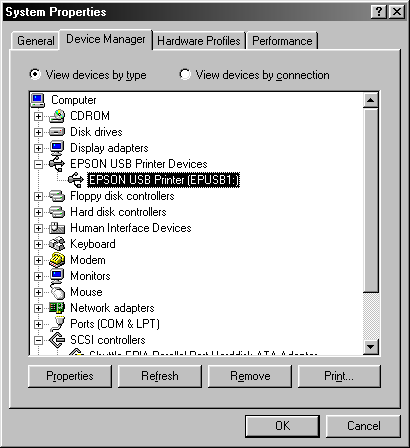Select the Mouse device icon
Image resolution: width=410 pixels, height=448 pixels.
[57, 292]
